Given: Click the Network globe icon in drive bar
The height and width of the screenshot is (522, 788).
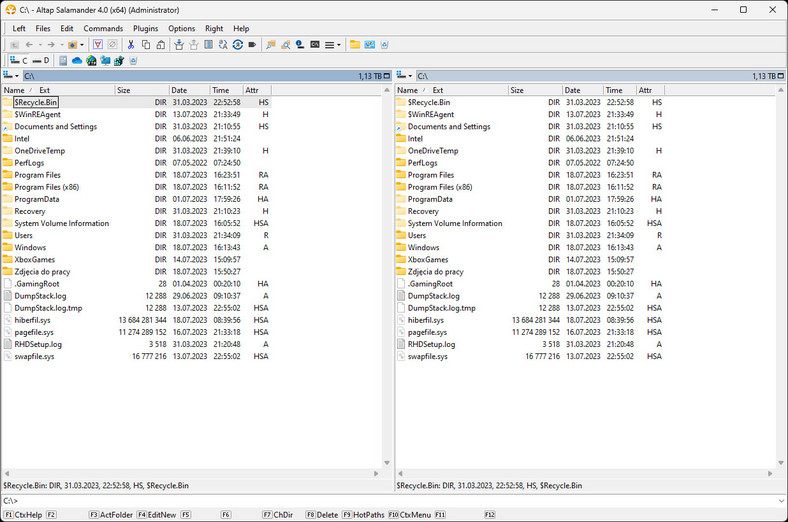Looking at the screenshot, I should (91, 61).
